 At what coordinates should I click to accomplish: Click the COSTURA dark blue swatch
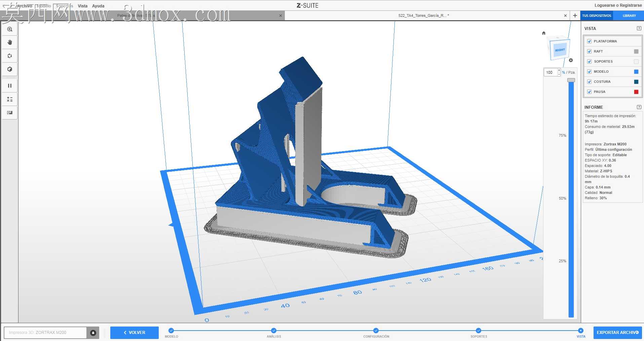click(x=636, y=82)
